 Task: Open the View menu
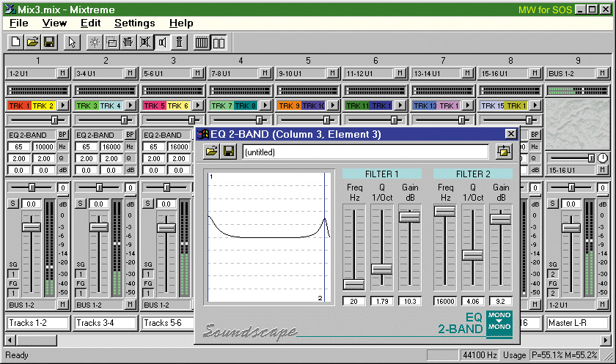pos(54,23)
